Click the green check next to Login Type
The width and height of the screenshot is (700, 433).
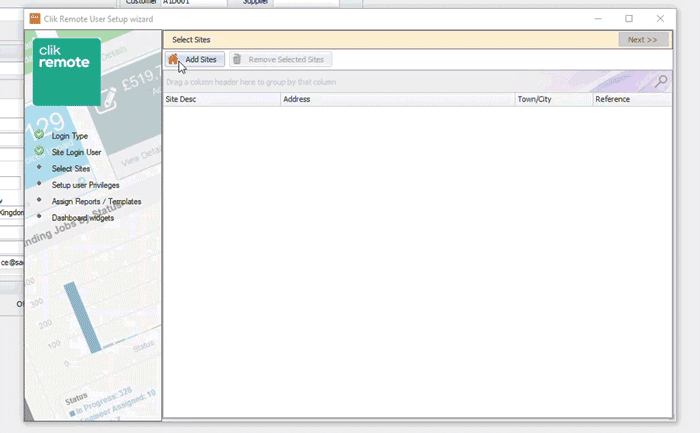click(39, 134)
